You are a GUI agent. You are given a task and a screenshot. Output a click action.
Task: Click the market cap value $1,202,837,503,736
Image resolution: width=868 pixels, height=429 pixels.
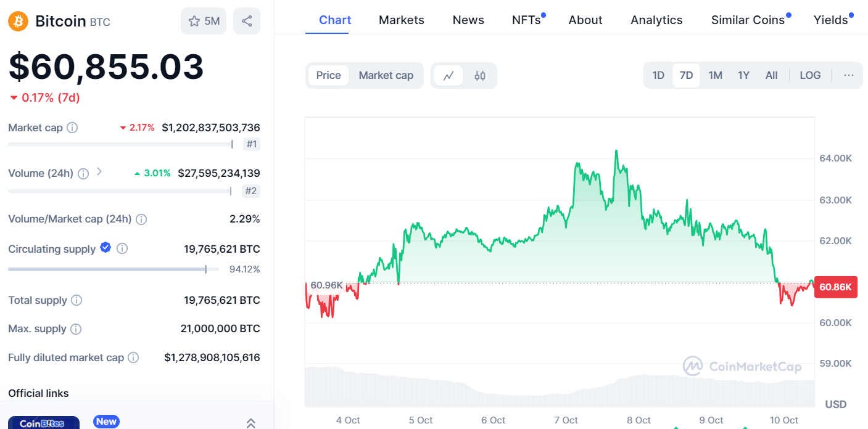211,128
